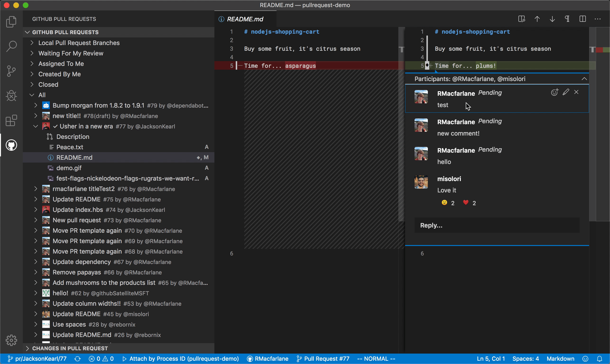Viewport: 610px width, 364px height.
Task: Click the right editor overview ruler scrollbar
Action: coord(592,124)
